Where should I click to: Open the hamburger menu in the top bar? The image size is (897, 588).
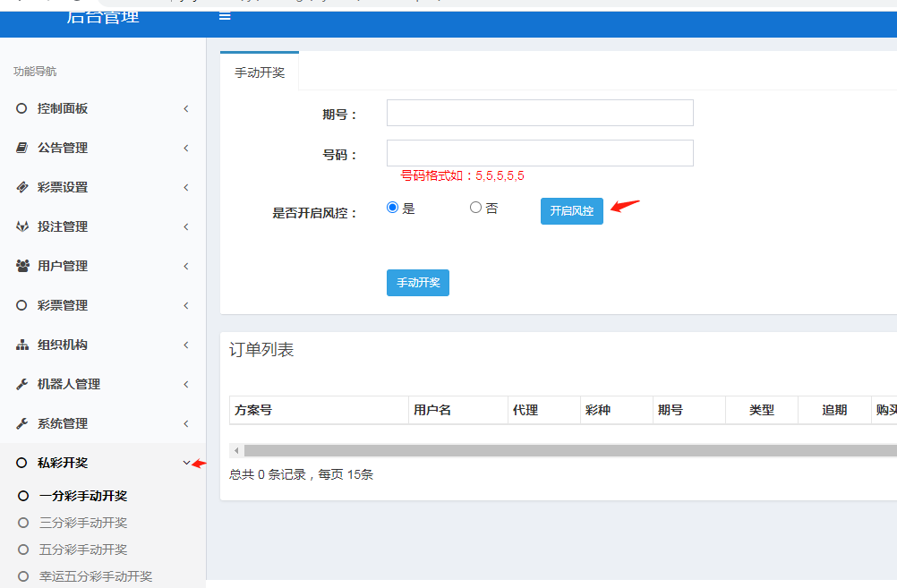tap(224, 15)
